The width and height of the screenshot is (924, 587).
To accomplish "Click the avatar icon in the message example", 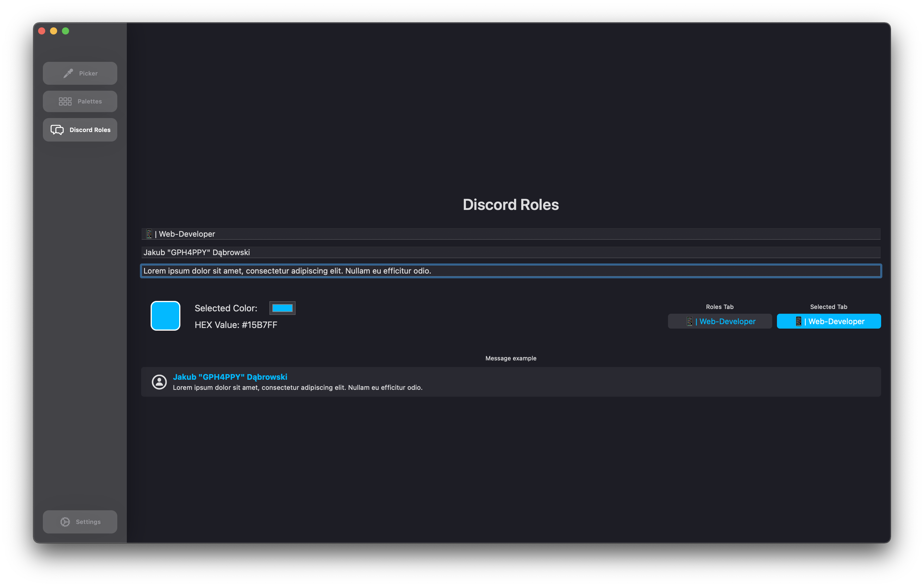I will click(x=159, y=382).
